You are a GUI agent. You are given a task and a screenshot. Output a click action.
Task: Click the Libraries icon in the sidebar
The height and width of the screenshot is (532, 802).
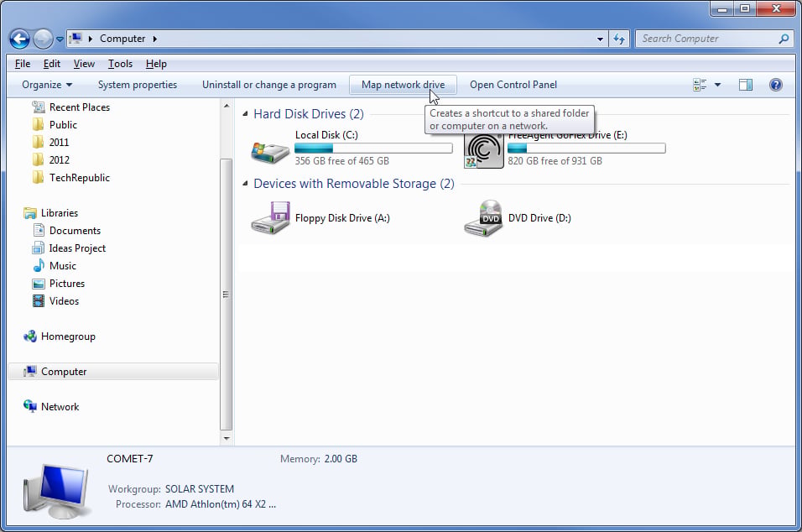(30, 213)
